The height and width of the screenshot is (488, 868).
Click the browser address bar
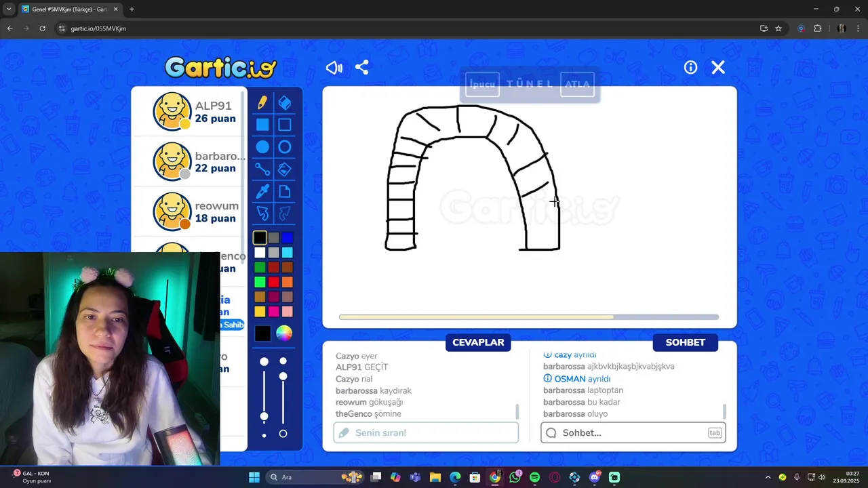tap(407, 28)
